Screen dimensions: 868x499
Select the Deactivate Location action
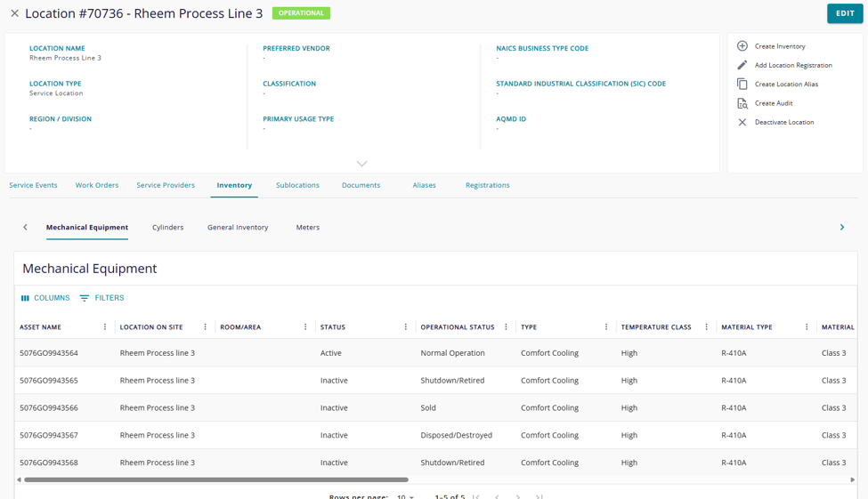[x=783, y=122]
